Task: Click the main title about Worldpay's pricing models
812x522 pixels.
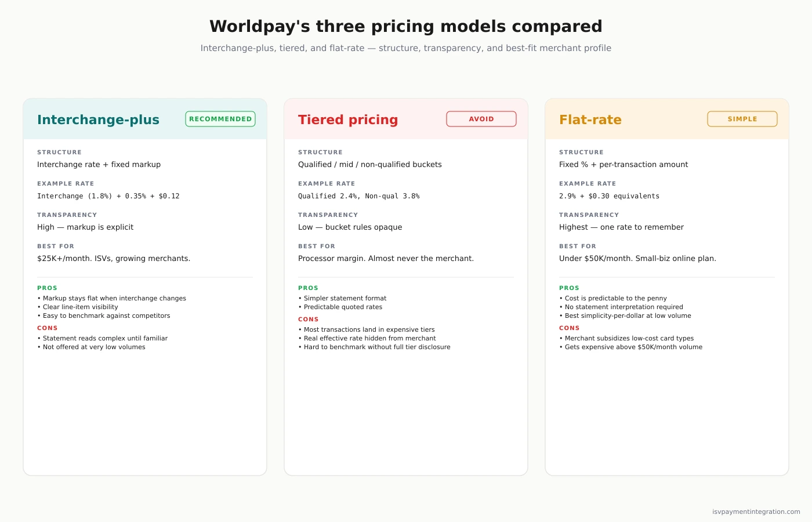Action: pyautogui.click(x=406, y=26)
